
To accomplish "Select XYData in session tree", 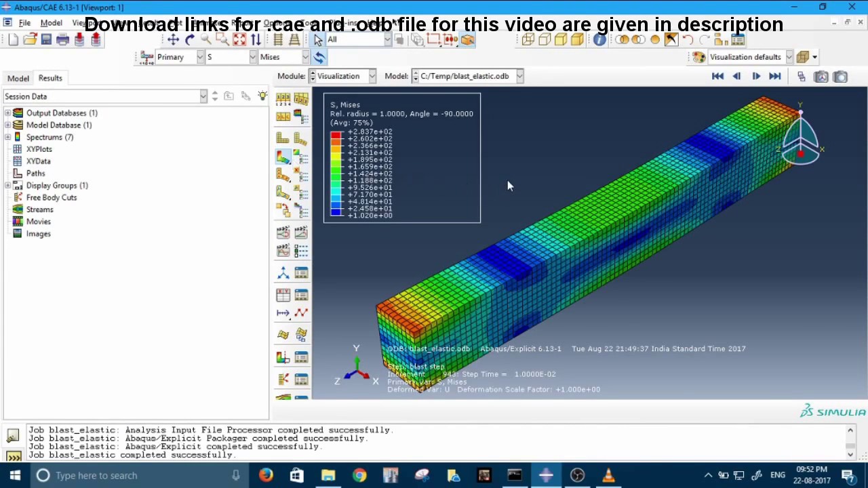I will (x=38, y=161).
